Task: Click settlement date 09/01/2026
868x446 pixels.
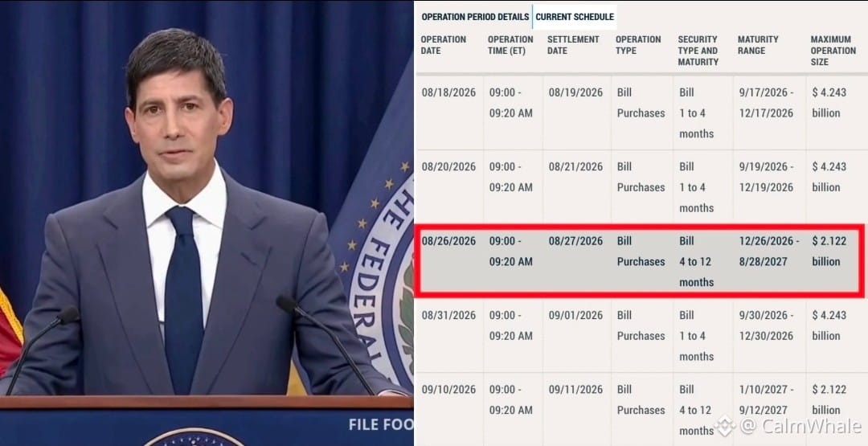Action: click(575, 315)
